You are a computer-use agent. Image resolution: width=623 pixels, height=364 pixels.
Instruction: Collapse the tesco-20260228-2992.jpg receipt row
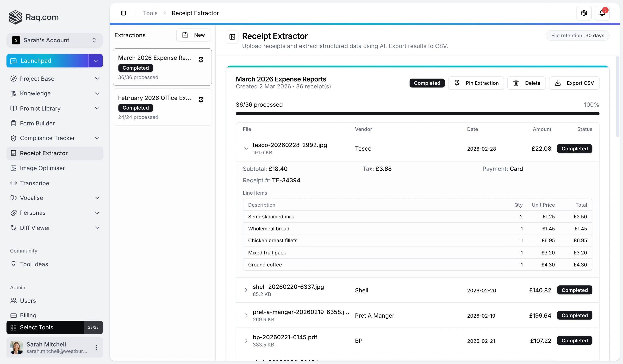tap(246, 148)
